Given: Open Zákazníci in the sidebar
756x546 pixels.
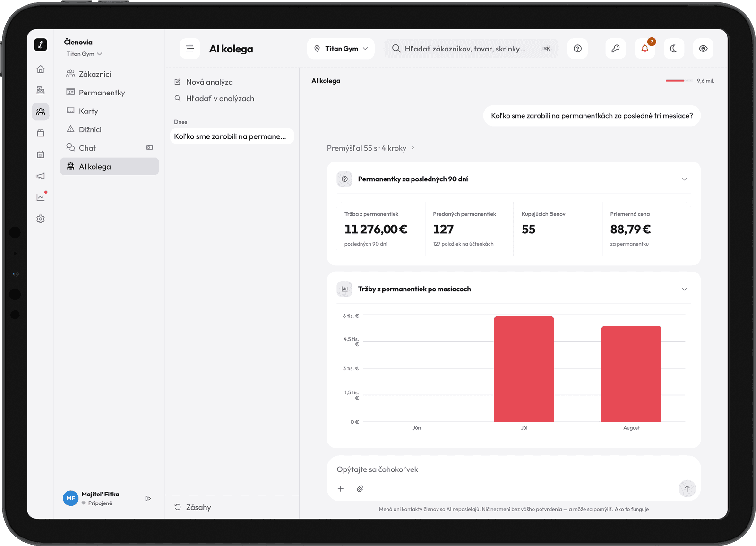Looking at the screenshot, I should [x=109, y=74].
